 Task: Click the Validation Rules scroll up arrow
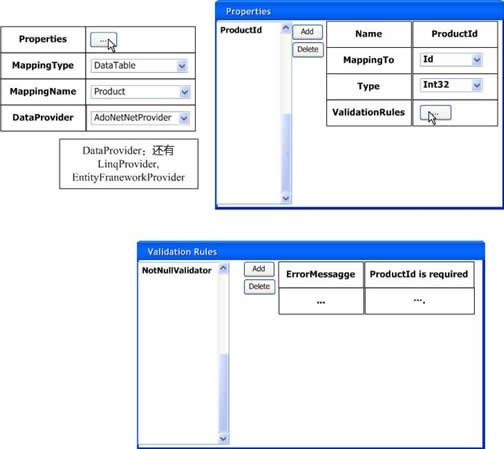223,268
